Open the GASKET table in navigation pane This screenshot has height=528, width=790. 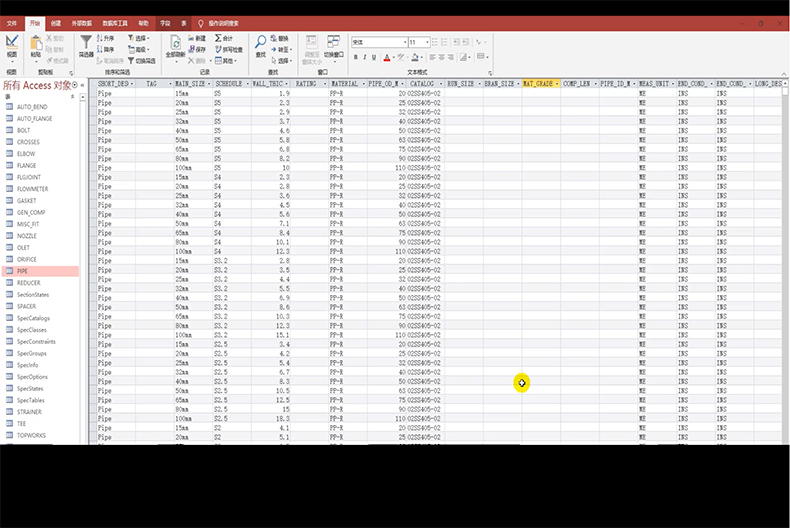[x=27, y=200]
